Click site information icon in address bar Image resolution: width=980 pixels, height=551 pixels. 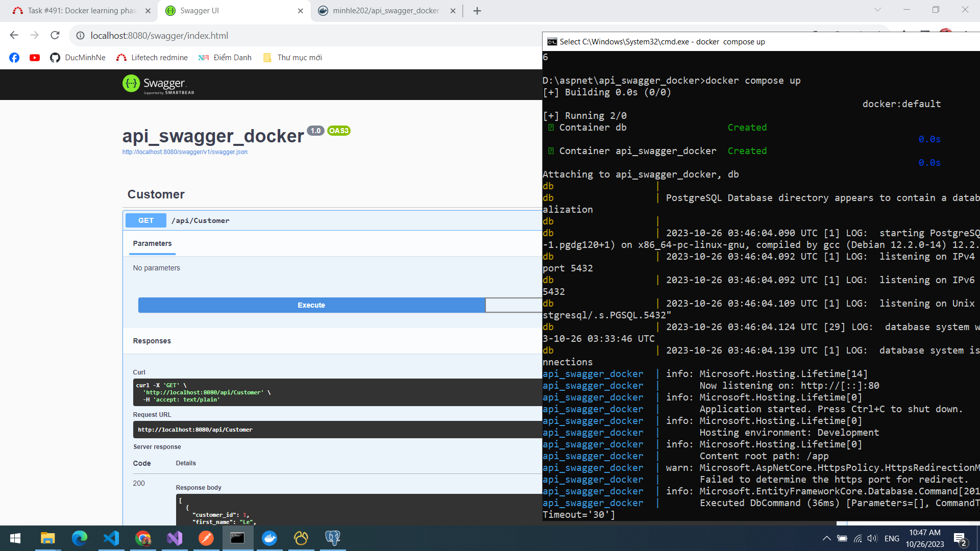[x=80, y=36]
